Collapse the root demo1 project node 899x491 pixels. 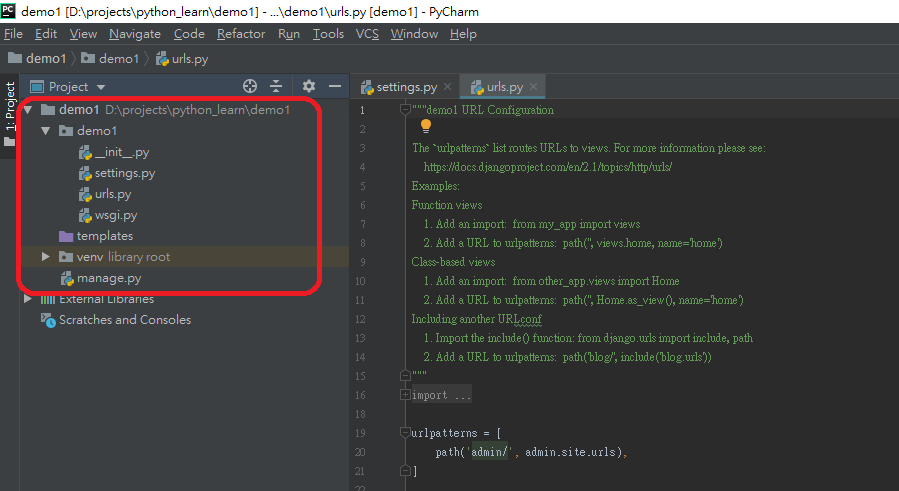28,110
